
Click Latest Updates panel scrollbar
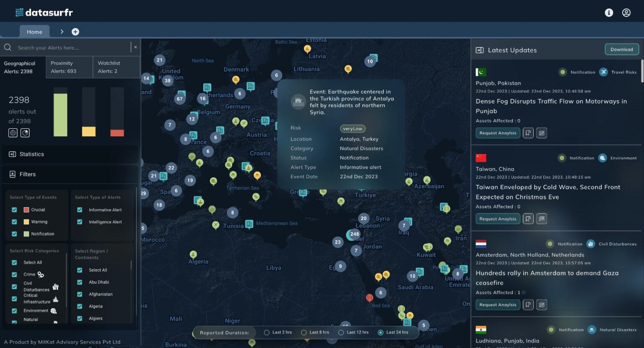pyautogui.click(x=641, y=71)
